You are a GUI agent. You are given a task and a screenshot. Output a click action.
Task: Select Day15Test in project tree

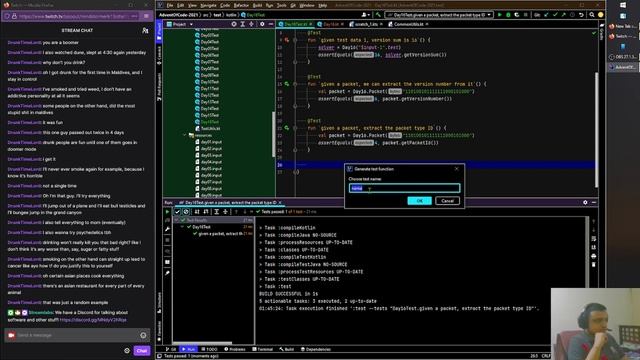pos(207,115)
